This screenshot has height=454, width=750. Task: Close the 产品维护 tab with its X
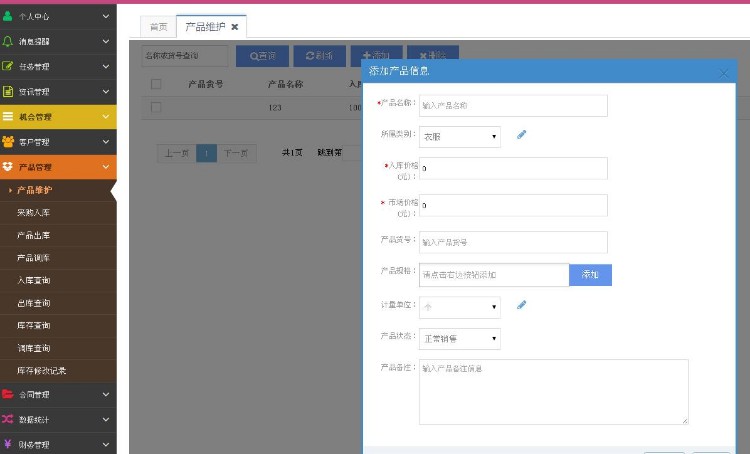pos(234,27)
